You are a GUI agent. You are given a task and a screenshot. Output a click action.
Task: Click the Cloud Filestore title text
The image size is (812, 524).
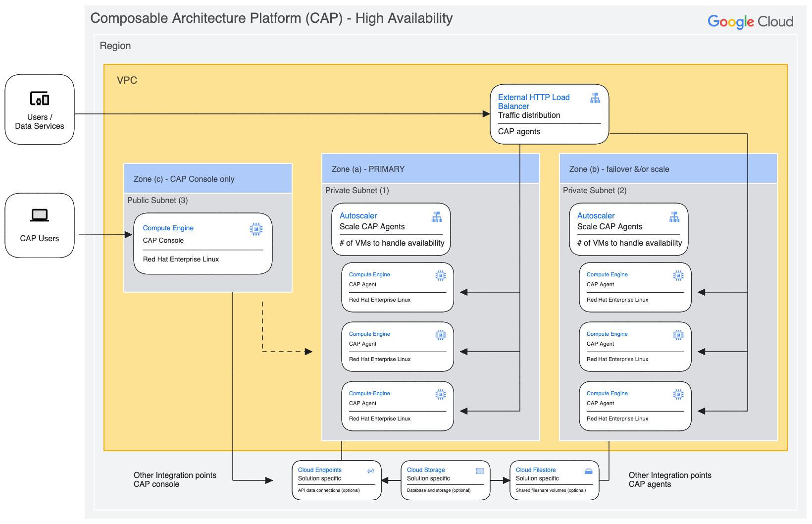[x=536, y=470]
